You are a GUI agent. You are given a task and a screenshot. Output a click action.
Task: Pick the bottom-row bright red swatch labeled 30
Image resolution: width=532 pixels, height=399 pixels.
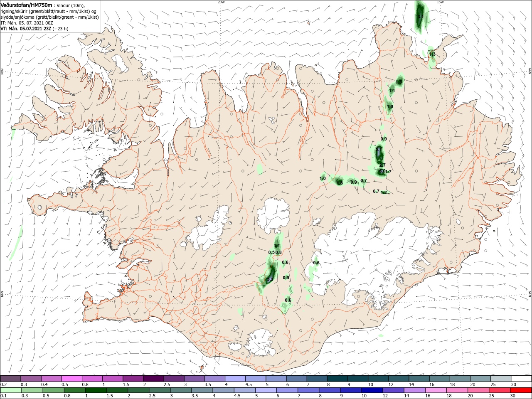coord(521,390)
